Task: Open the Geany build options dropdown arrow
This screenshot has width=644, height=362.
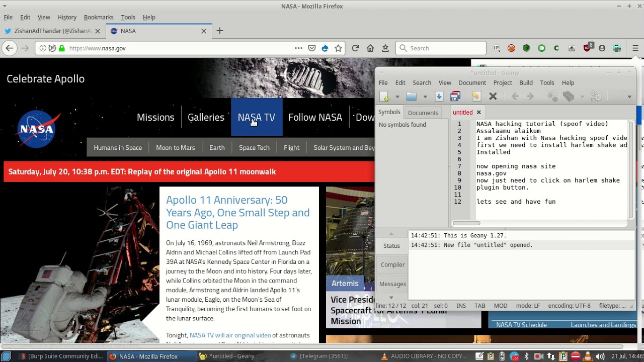Action: coord(582,97)
